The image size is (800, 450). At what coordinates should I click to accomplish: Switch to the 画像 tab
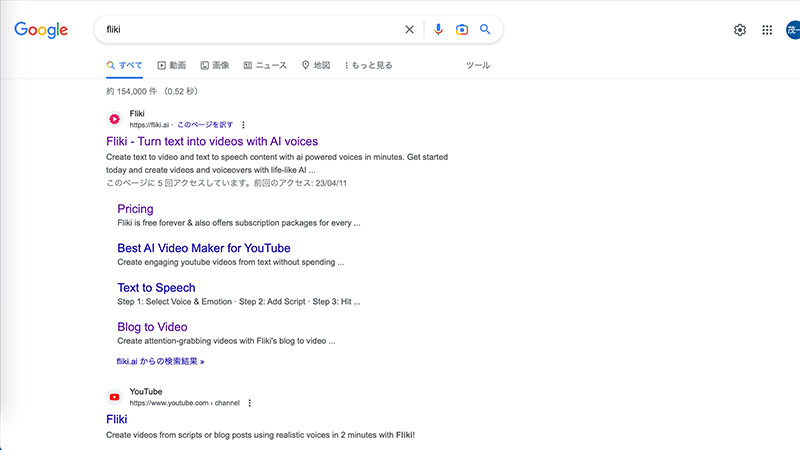214,65
